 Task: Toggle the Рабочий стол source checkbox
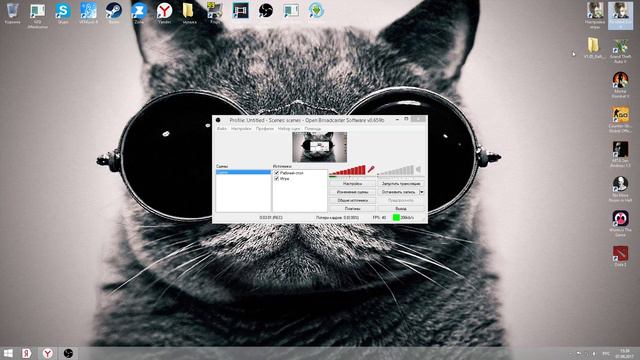point(277,173)
